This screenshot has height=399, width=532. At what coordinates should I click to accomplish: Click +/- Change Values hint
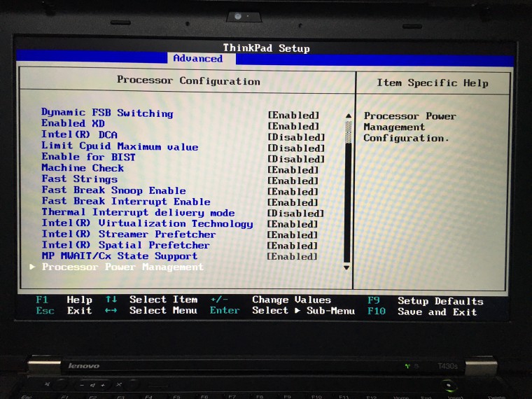click(x=270, y=300)
